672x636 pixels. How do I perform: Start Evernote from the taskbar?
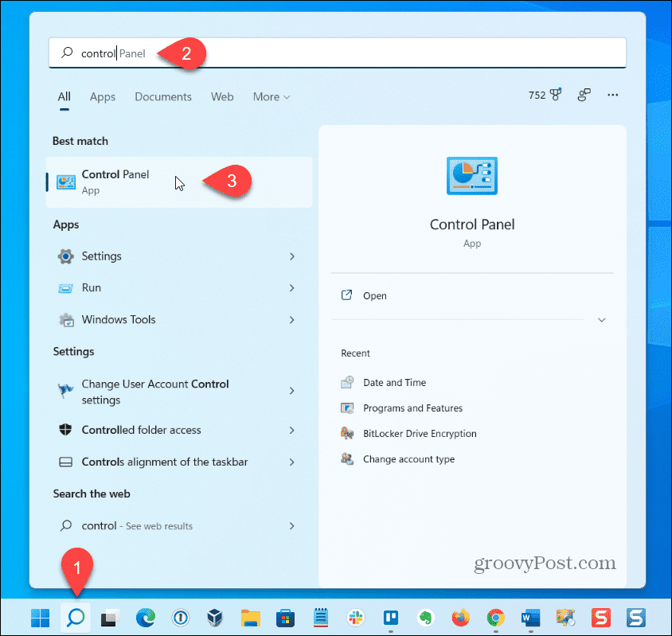coord(425,617)
